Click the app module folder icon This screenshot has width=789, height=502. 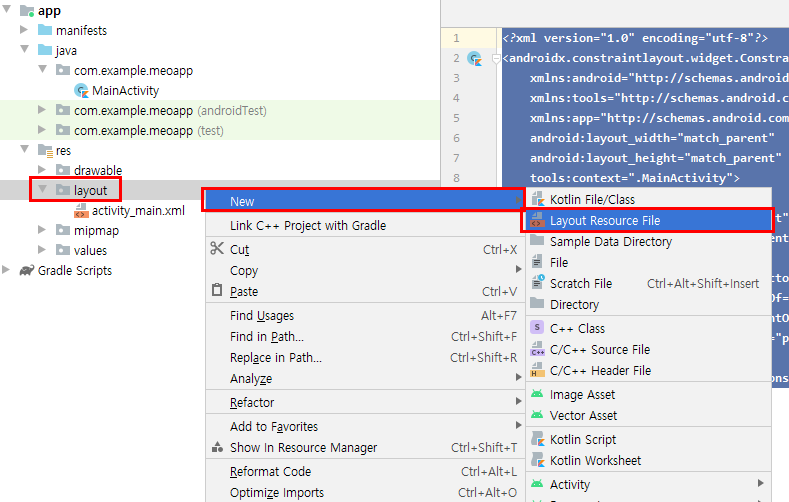click(27, 11)
